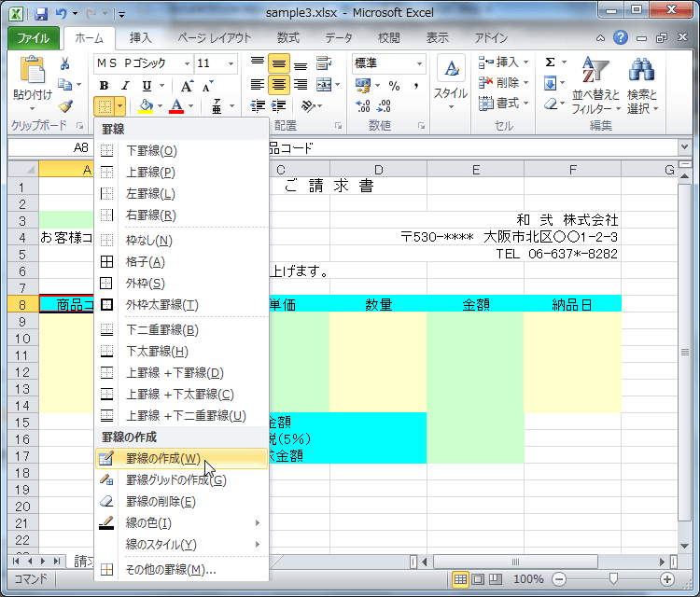Toggle Bold formatting
Viewport: 700px width, 597px height.
coord(104,85)
